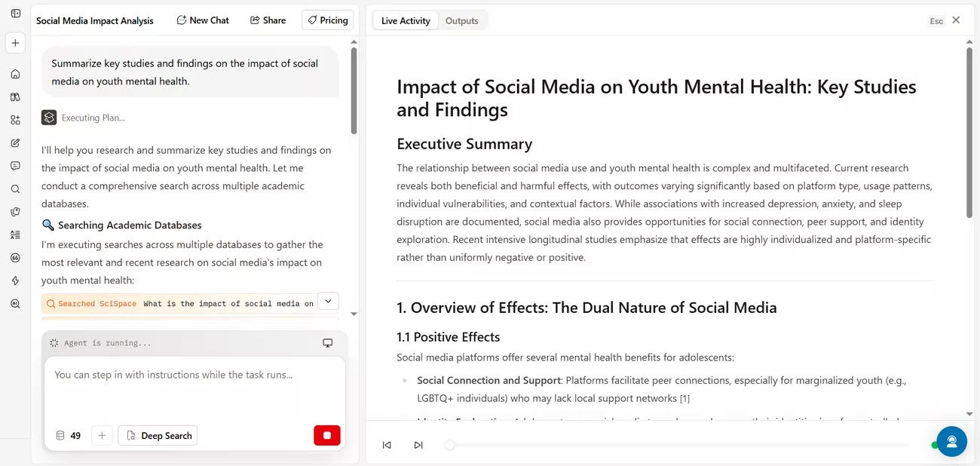The width and height of the screenshot is (980, 466).
Task: Open the add attachment plus menu
Action: pos(102,436)
